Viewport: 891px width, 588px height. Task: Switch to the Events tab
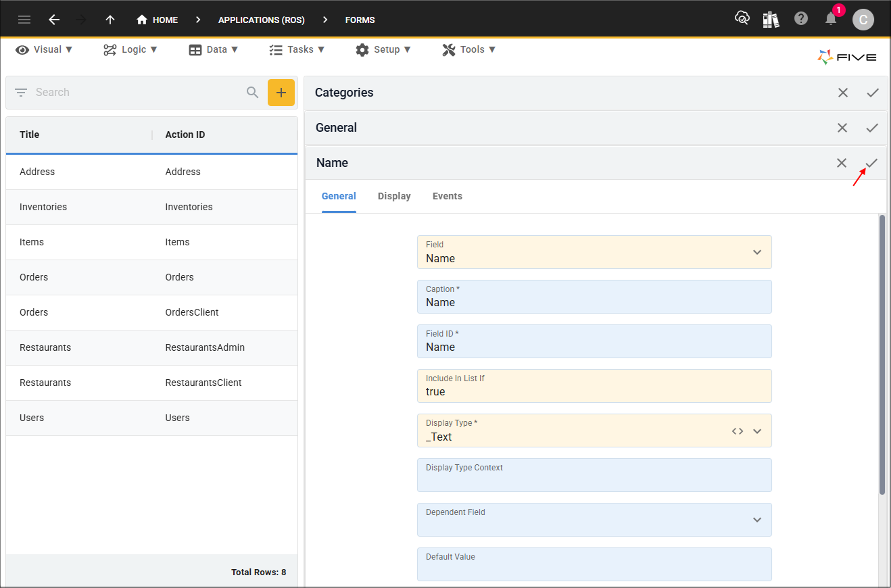click(x=448, y=196)
